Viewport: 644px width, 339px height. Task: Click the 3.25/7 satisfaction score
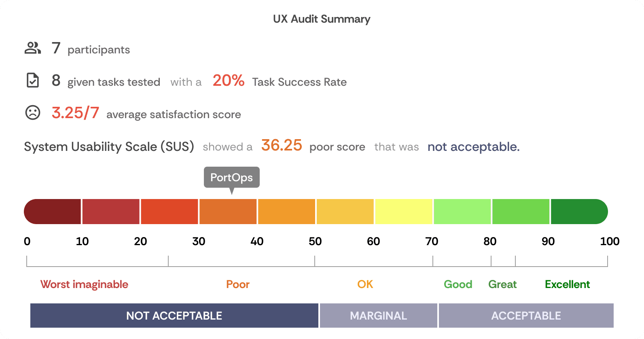tap(75, 113)
